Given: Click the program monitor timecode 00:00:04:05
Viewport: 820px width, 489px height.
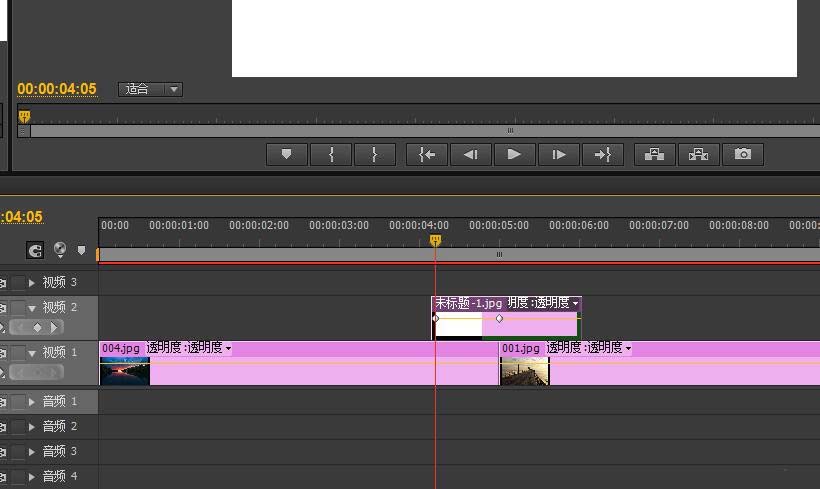Looking at the screenshot, I should pyautogui.click(x=57, y=89).
